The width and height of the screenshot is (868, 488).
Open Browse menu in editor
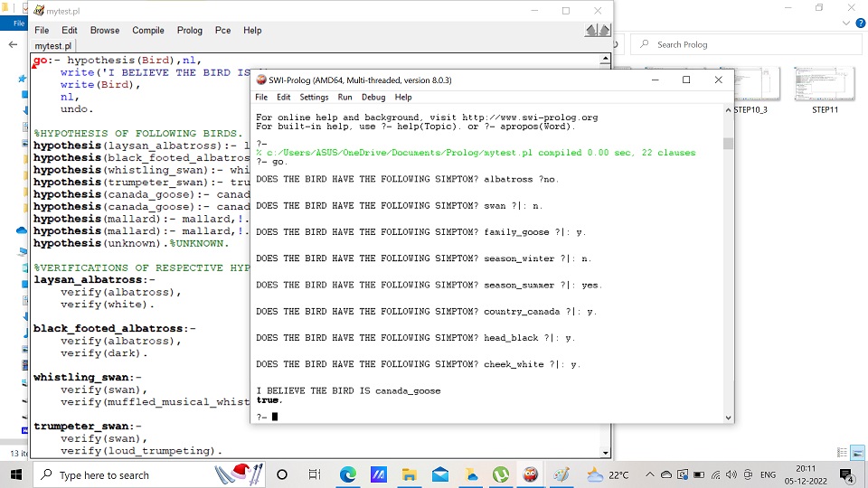(x=105, y=31)
